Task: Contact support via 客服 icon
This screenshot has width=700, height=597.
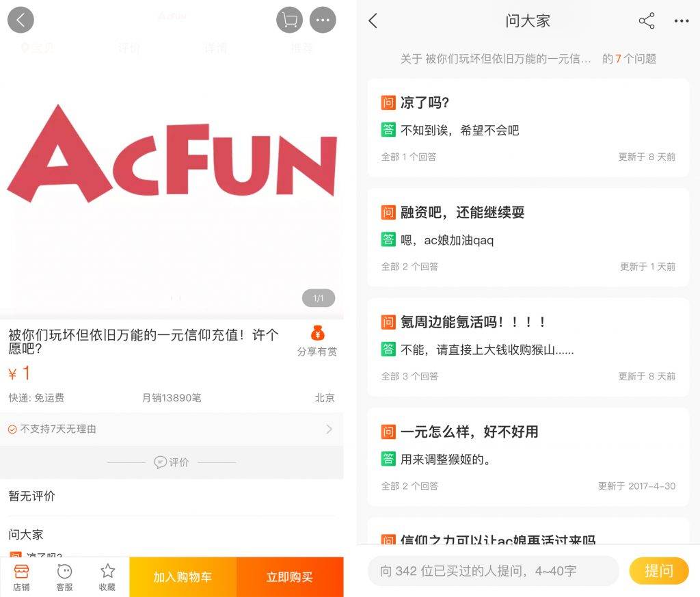Action: tap(64, 576)
